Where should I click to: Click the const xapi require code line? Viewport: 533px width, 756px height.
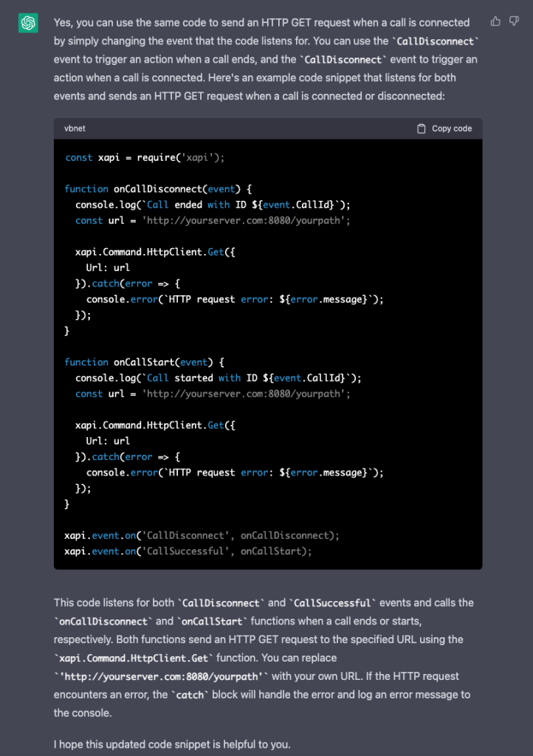[x=144, y=157]
